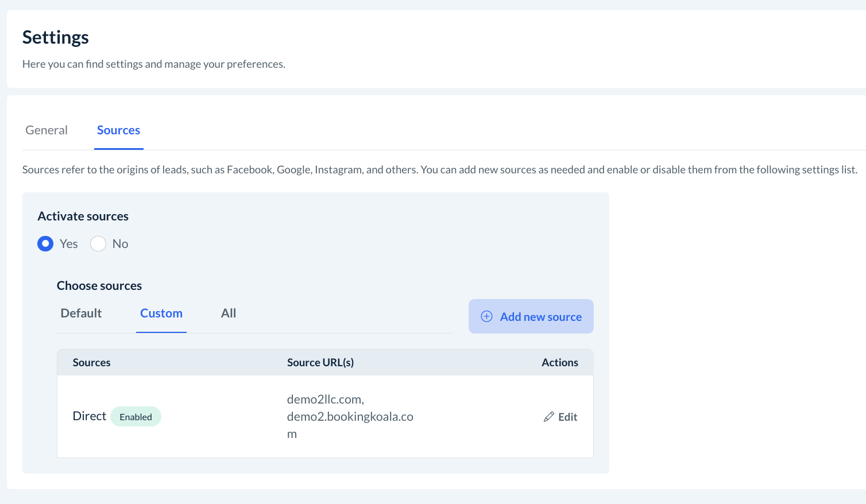
Task: Edit the Direct source
Action: [x=567, y=417]
